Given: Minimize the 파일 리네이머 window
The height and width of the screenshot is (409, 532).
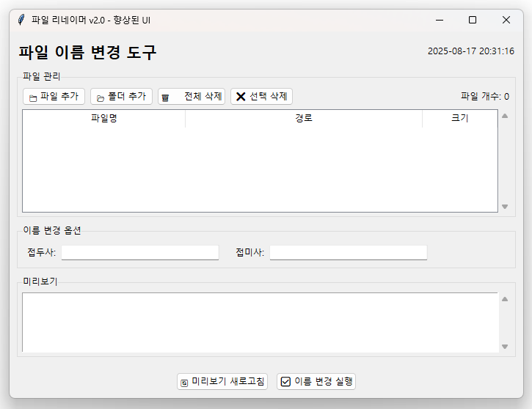Looking at the screenshot, I should tap(440, 20).
